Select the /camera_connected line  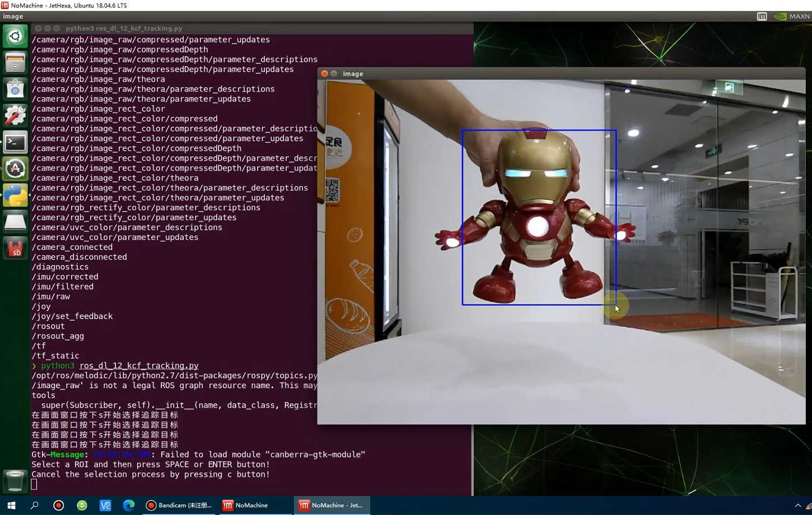coord(72,247)
